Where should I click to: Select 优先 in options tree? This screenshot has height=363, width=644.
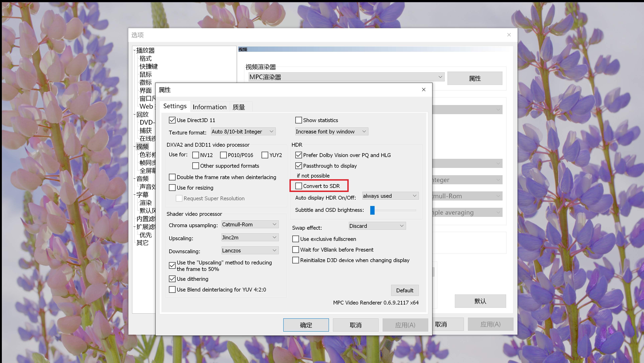coord(145,235)
